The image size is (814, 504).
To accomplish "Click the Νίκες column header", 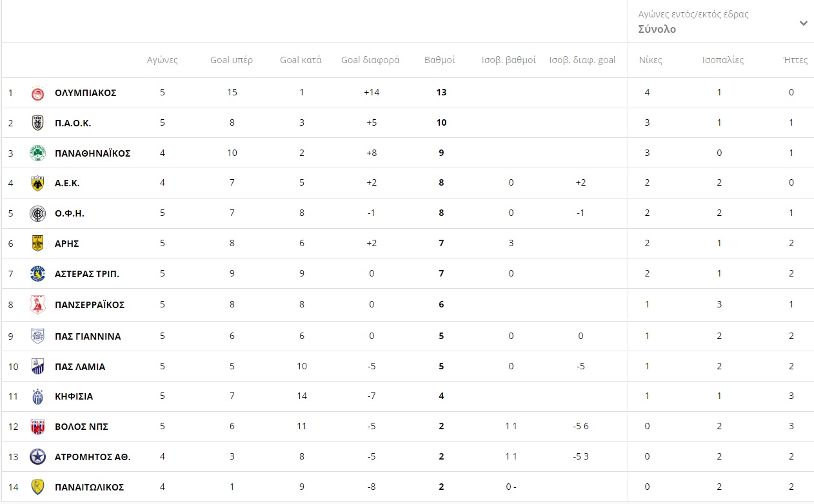I will (x=650, y=60).
